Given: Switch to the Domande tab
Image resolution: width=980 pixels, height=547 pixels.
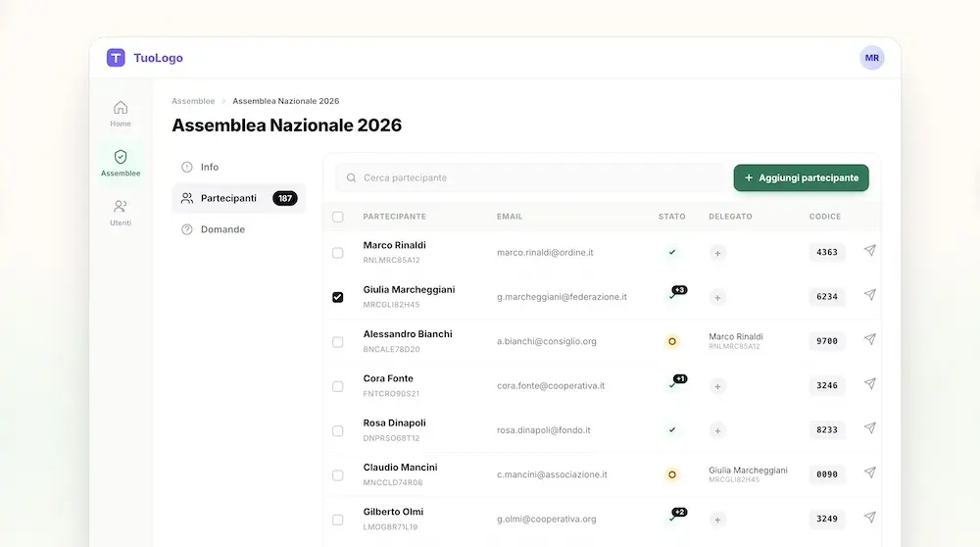Looking at the screenshot, I should click(221, 229).
